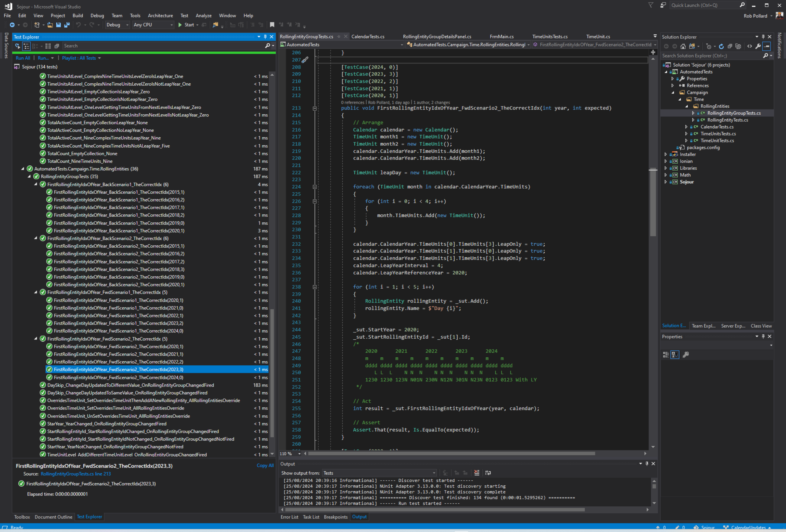Image resolution: width=786 pixels, height=532 pixels.
Task: Toggle word wrap in Output panel
Action: pyautogui.click(x=488, y=473)
